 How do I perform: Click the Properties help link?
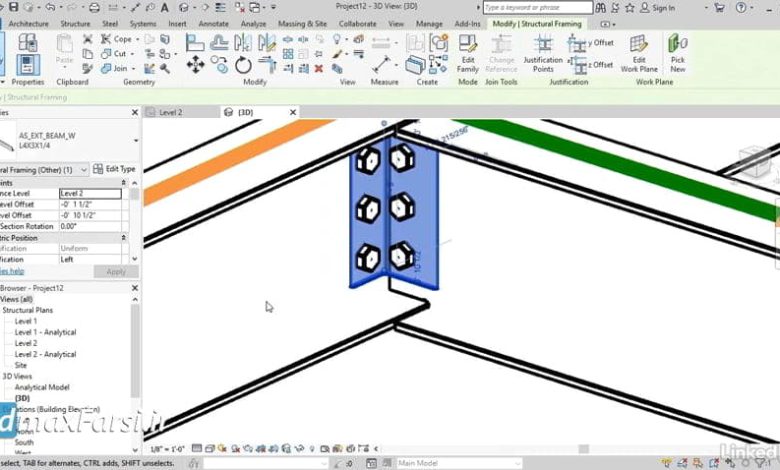[x=12, y=271]
